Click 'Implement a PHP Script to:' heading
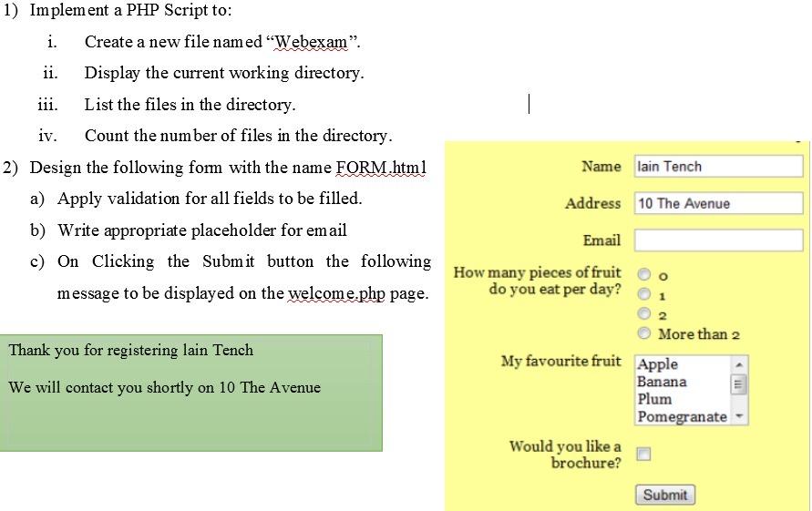Screen dimensions: 812x511 click(x=130, y=10)
